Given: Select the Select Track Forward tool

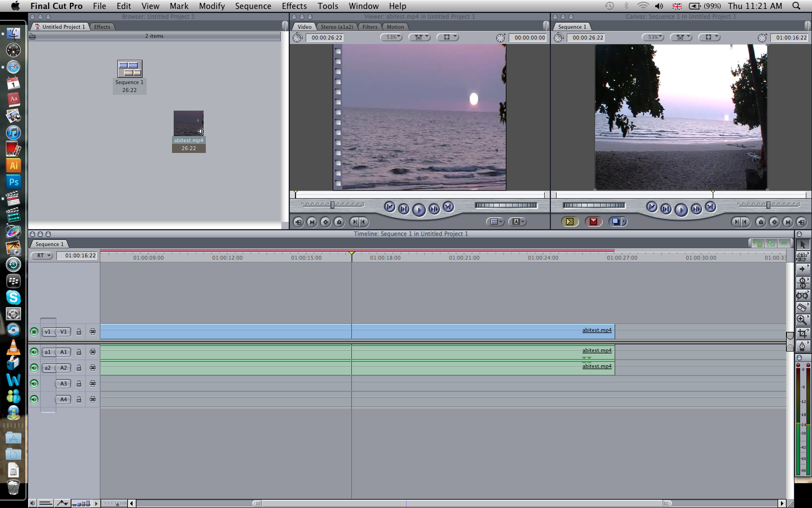Looking at the screenshot, I should tap(802, 269).
